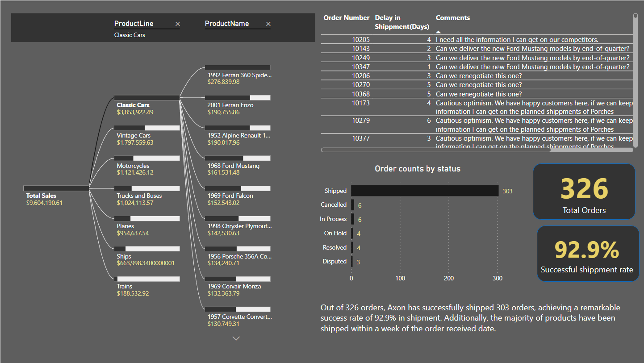Expand more product names with the down chevron

[x=236, y=338]
